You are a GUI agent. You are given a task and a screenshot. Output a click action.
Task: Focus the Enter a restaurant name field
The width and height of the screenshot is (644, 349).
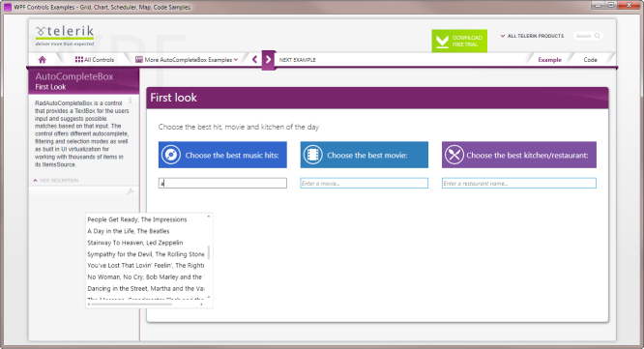[x=519, y=183]
